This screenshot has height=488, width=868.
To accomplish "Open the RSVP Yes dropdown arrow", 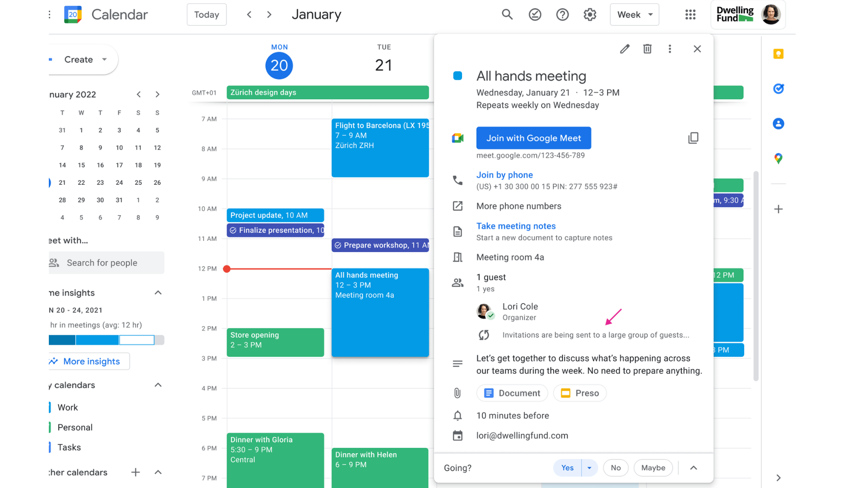I will click(x=589, y=468).
